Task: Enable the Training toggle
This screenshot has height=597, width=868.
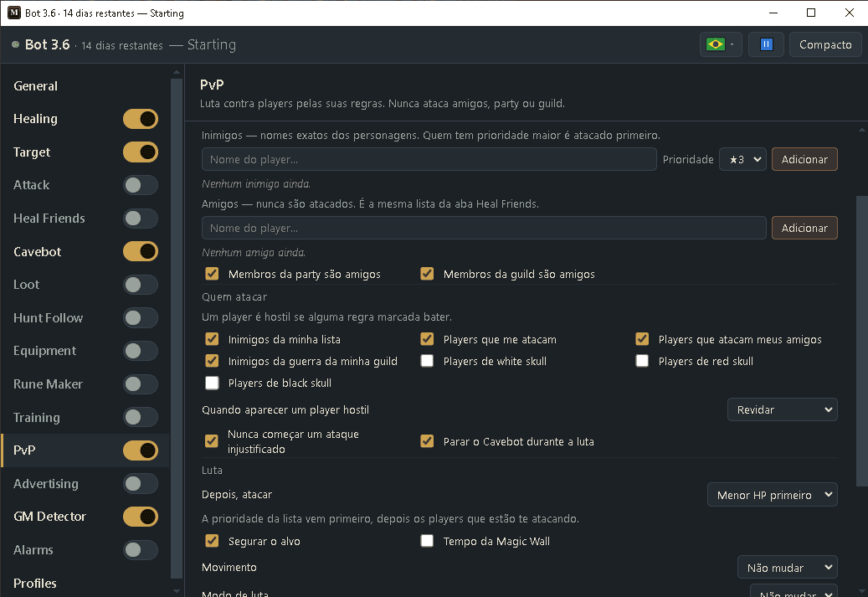Action: click(141, 417)
